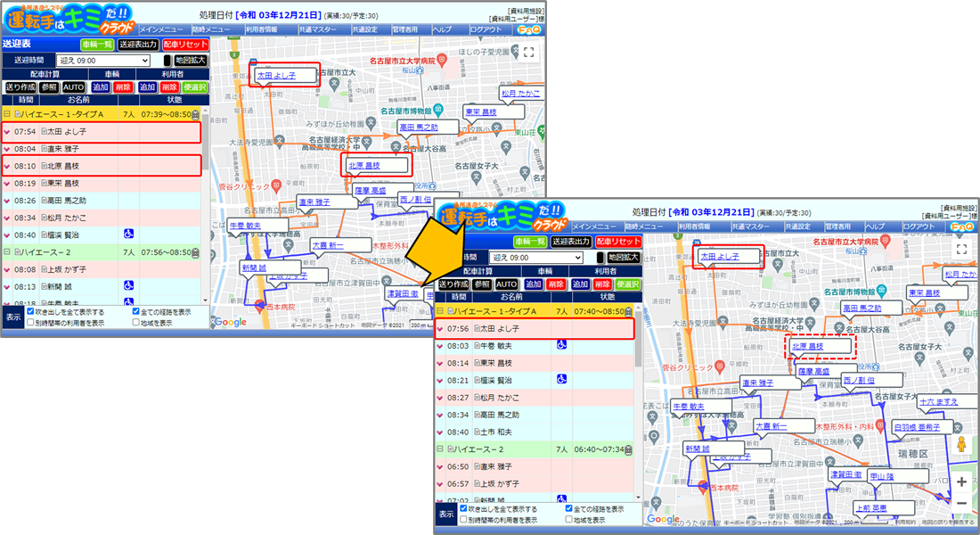980x535 pixels.
Task: Zoom in on the front window map
Action: tap(961, 481)
